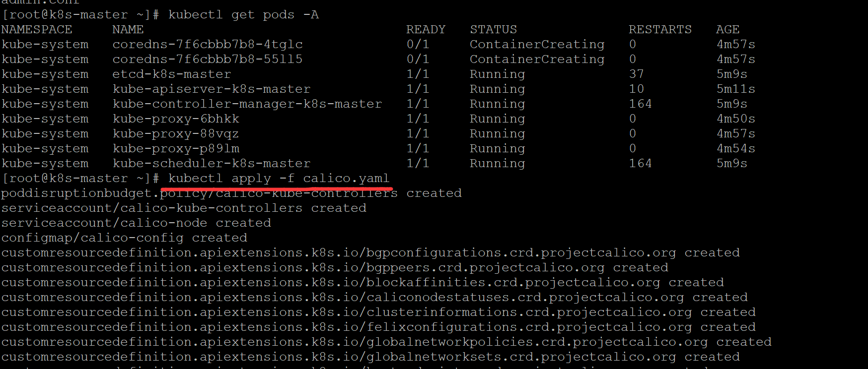This screenshot has height=369, width=868.
Task: Click pod name coredns-7f6cbbb8-4tglc
Action: [208, 45]
